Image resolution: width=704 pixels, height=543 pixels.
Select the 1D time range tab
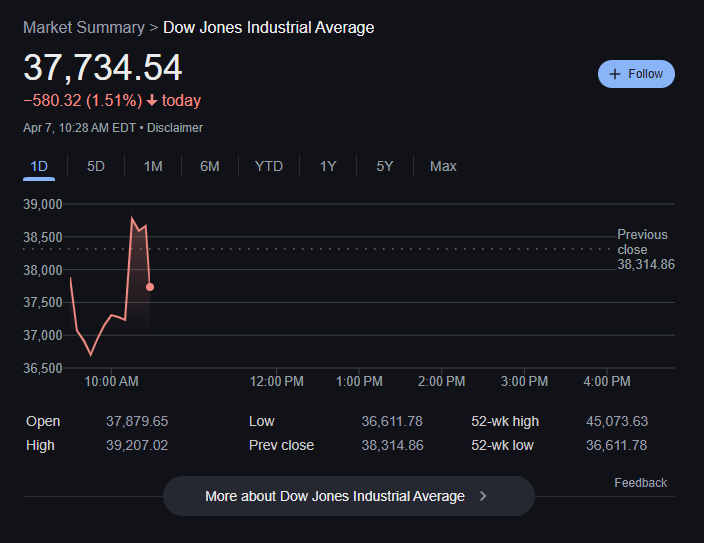click(x=39, y=166)
